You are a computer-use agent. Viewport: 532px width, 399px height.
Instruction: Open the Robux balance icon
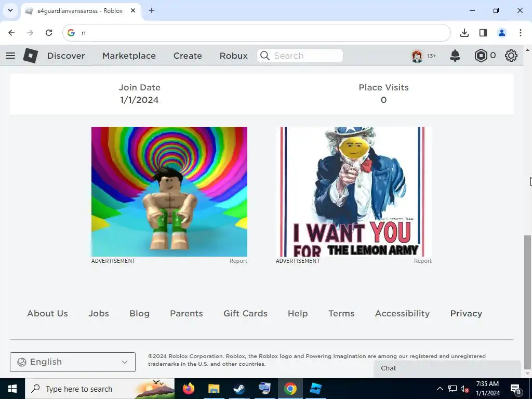tap(481, 56)
